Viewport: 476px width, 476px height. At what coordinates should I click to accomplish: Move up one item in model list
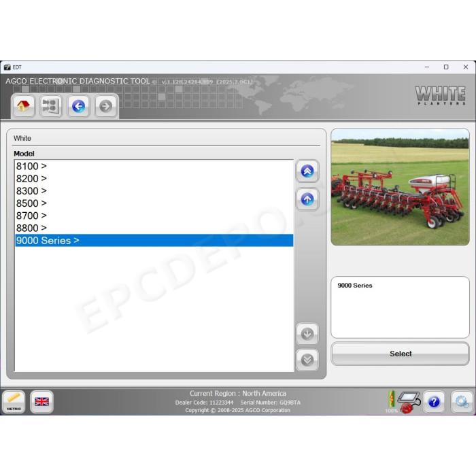307,199
